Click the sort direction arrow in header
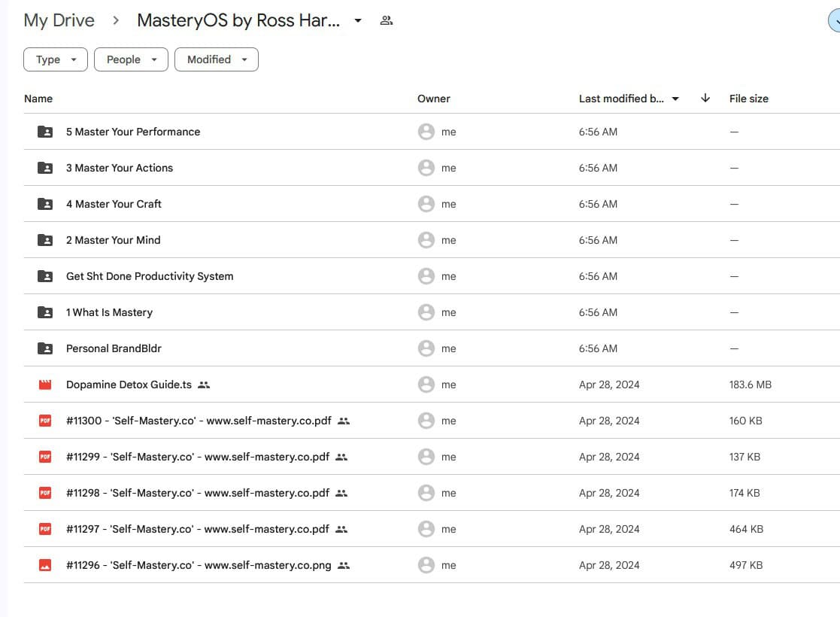Image resolution: width=840 pixels, height=617 pixels. (x=705, y=99)
